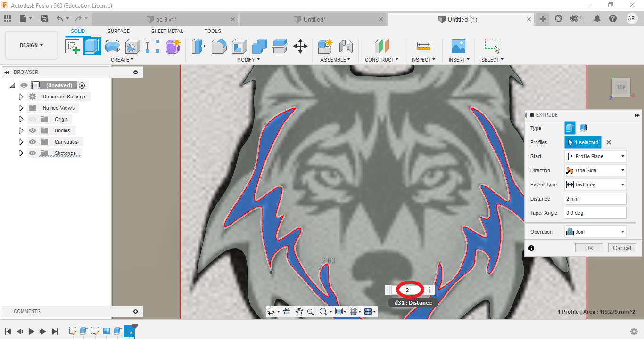Open the Help question mark

(x=612, y=19)
